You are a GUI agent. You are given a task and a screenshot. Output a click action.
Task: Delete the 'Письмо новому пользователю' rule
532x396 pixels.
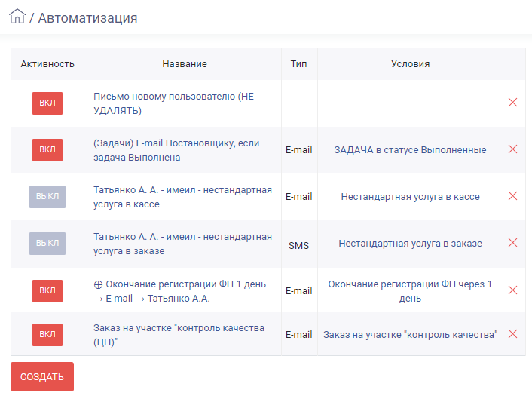(512, 103)
